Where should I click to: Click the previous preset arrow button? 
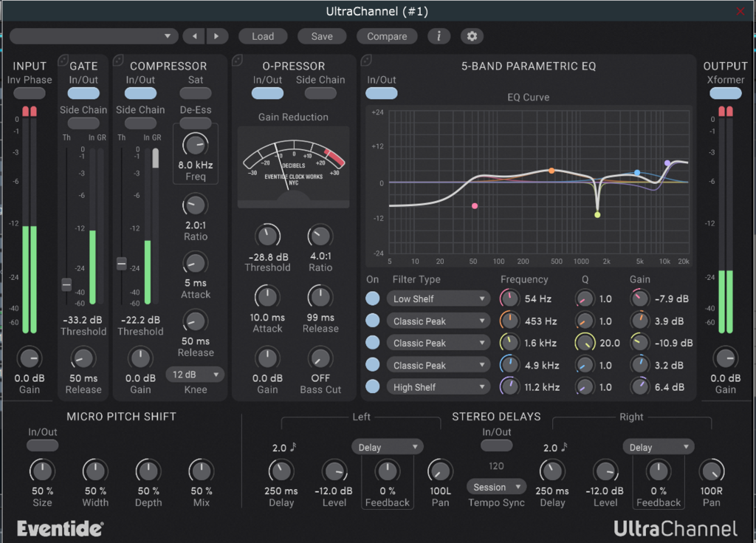click(x=194, y=36)
